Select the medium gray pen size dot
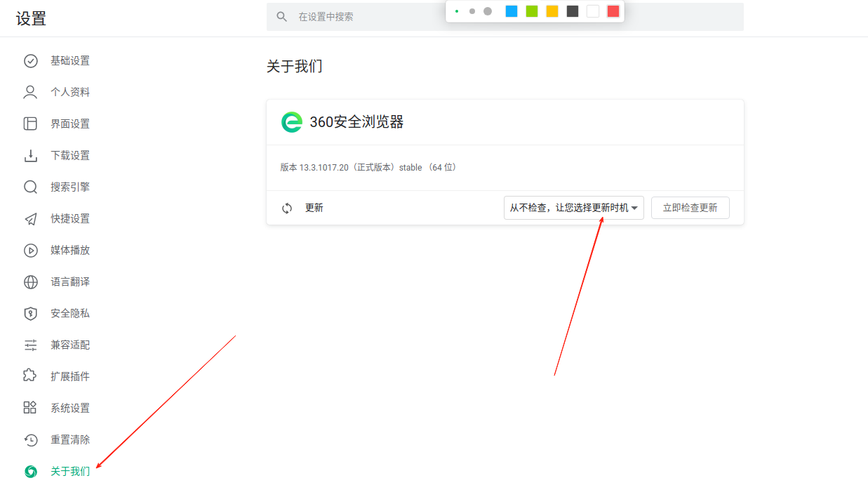Screen dimensions: 868x497 [472, 11]
